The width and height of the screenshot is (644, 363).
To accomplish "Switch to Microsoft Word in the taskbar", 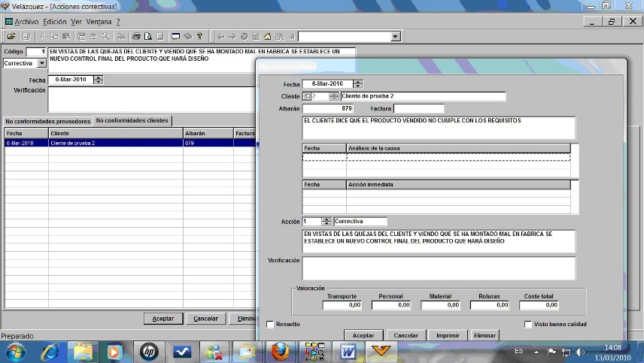I will [x=348, y=352].
